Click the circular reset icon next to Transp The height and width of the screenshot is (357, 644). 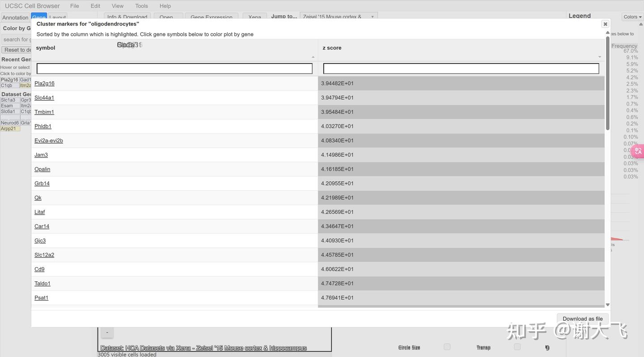tap(547, 348)
